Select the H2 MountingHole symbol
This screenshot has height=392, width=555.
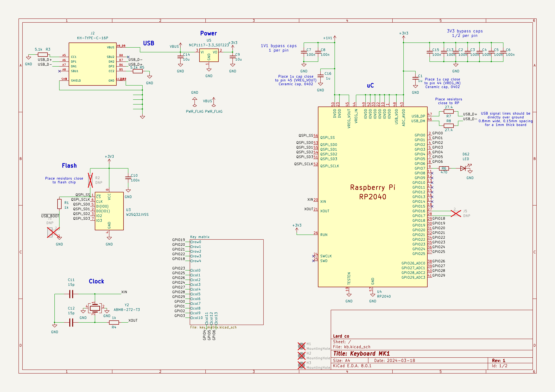[x=301, y=355]
